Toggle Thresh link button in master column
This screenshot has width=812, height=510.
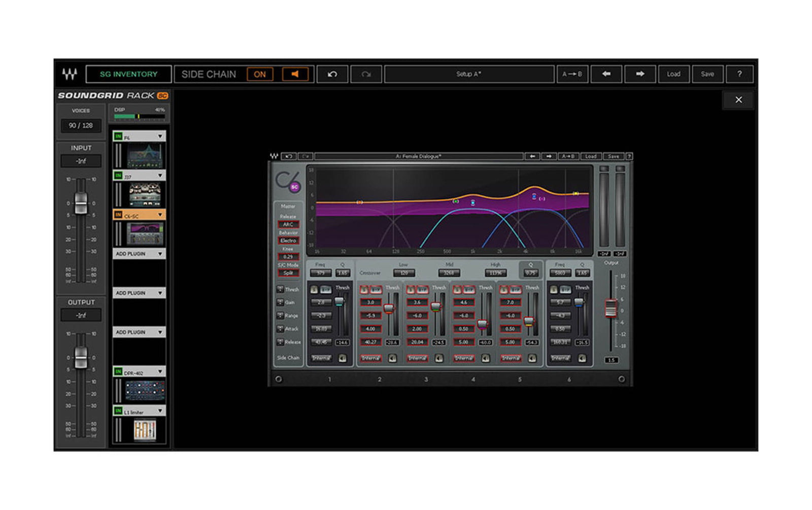tap(280, 289)
